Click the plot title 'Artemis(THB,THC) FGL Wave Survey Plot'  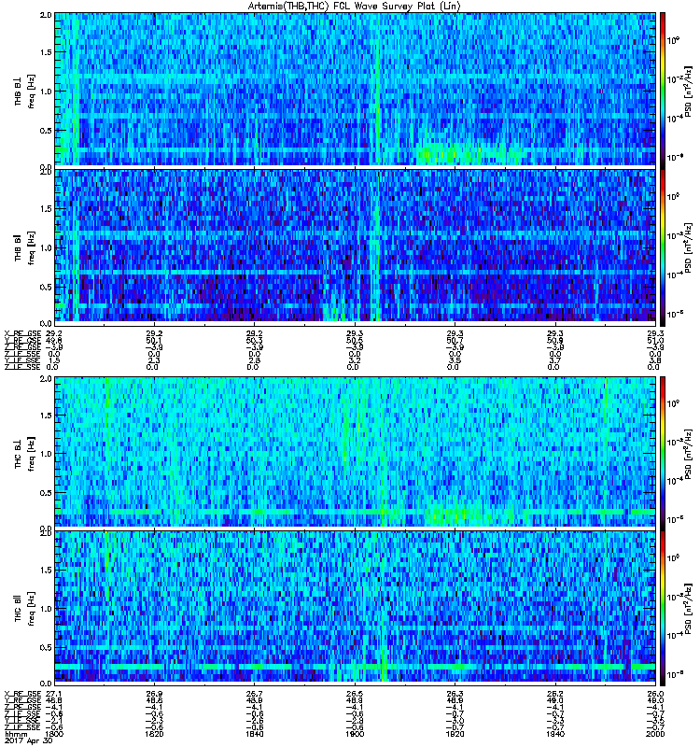(x=354, y=7)
